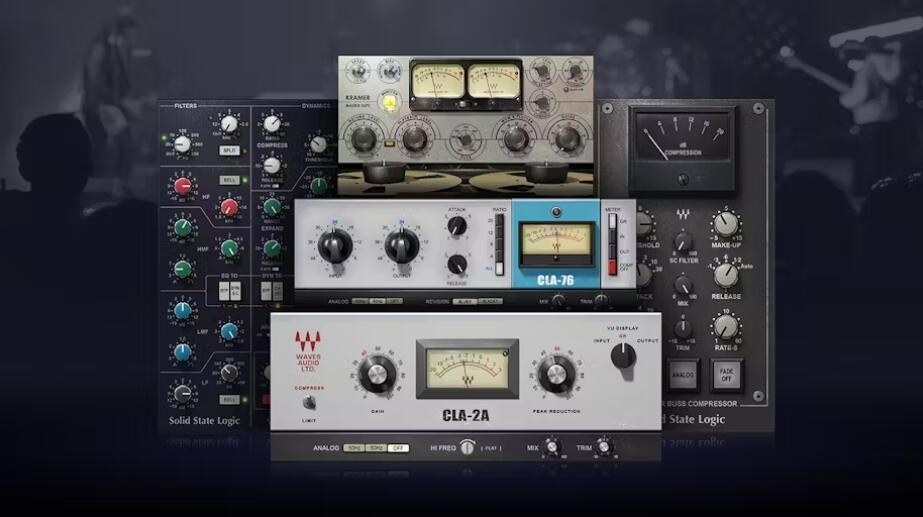Toggle the EQ TO DYN S-C button
The width and height of the screenshot is (923, 517).
click(x=235, y=290)
